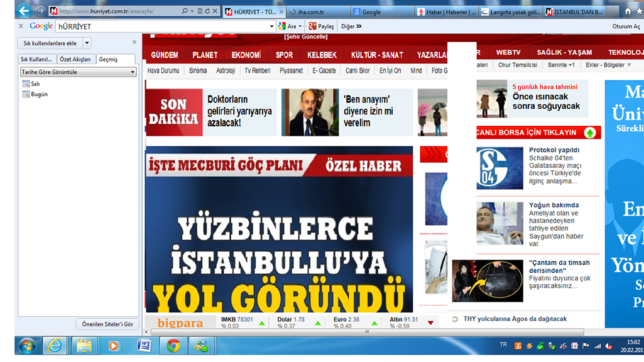Expand the Diğer toolbar overflow
Viewport: 644px width, 362px height.
pos(351,26)
